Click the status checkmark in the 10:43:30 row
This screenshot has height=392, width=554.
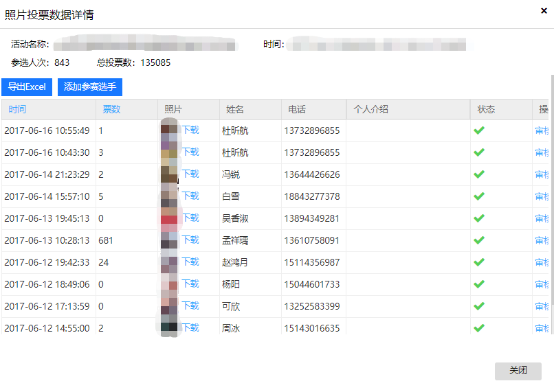479,152
